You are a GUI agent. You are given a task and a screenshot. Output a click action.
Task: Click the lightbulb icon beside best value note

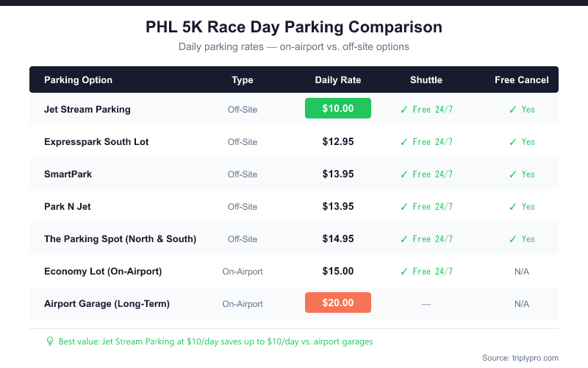[x=50, y=342]
